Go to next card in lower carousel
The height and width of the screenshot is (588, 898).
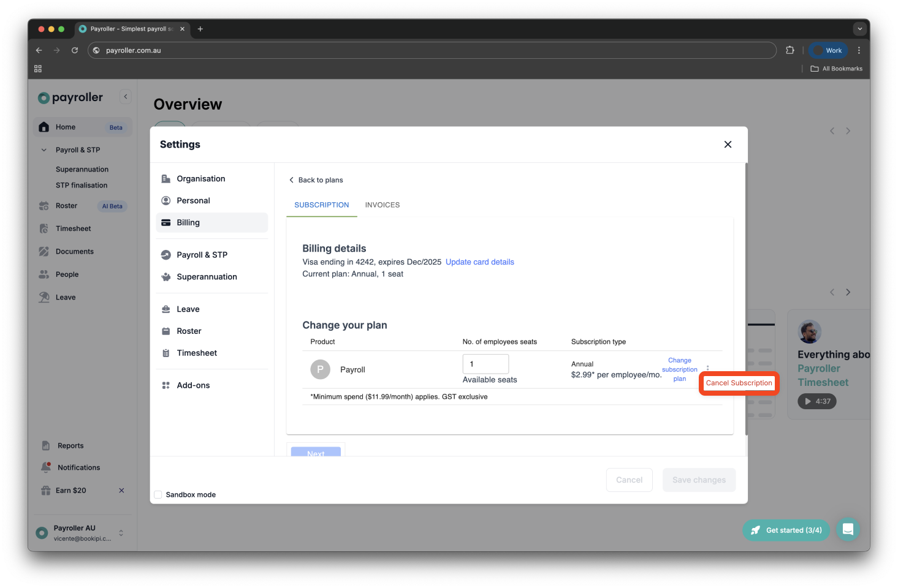(x=848, y=292)
